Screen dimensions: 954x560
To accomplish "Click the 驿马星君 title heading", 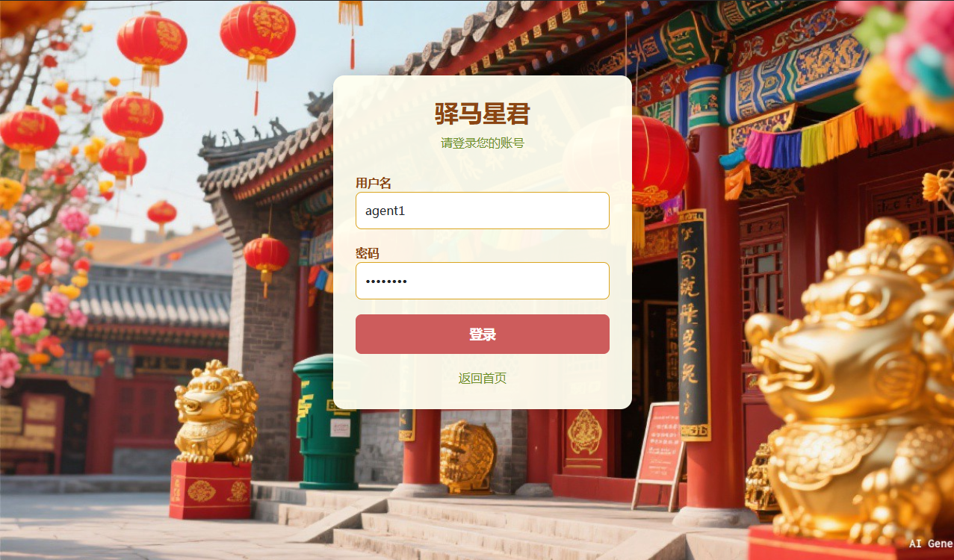I will [483, 114].
